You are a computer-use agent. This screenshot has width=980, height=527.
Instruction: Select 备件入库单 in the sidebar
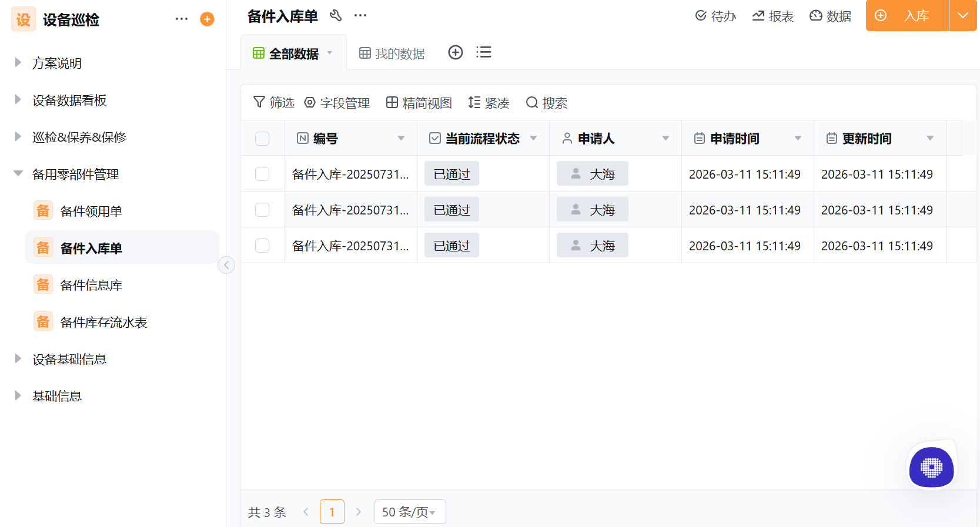122,248
